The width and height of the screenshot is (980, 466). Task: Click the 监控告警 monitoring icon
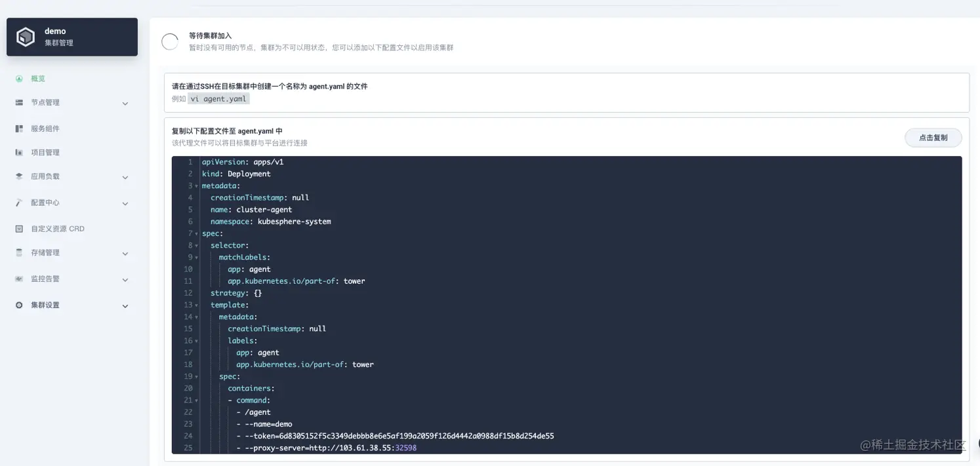point(19,279)
